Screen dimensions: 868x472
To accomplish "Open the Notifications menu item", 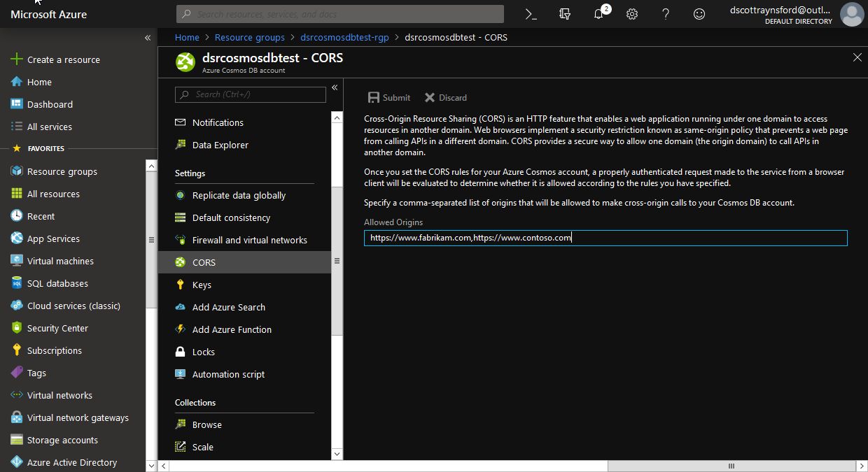I will pos(244,122).
